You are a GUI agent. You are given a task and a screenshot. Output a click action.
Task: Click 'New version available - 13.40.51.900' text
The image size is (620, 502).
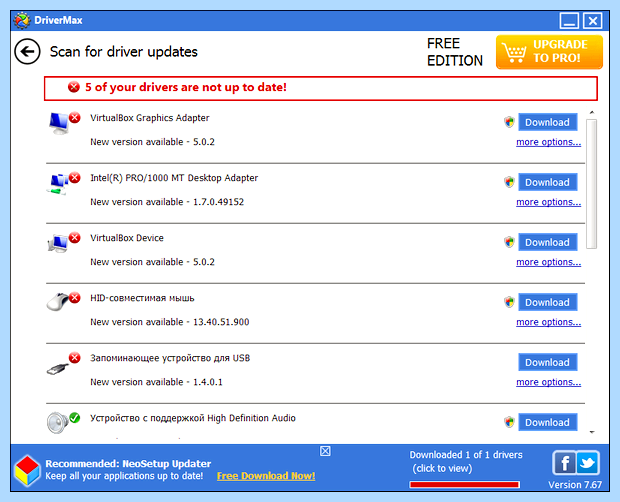click(x=170, y=322)
